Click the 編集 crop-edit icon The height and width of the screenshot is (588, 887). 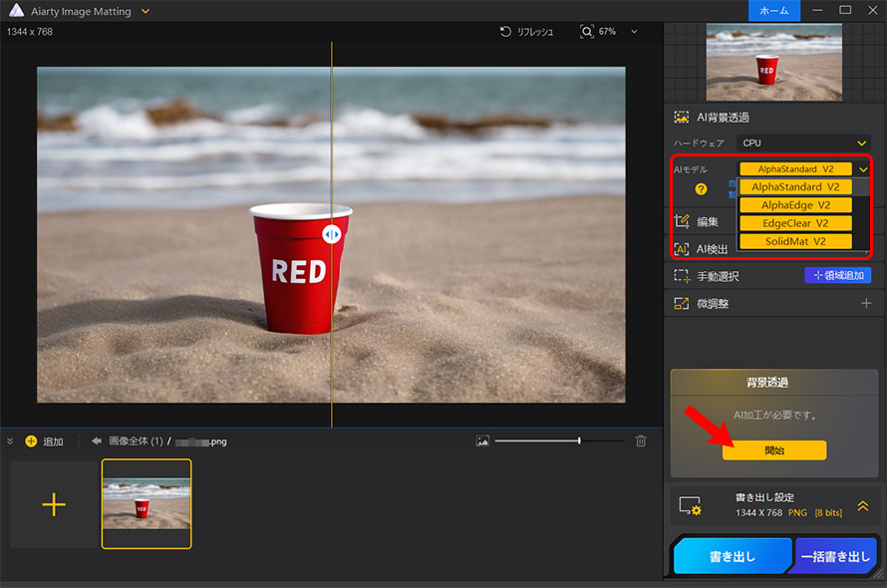pos(682,222)
